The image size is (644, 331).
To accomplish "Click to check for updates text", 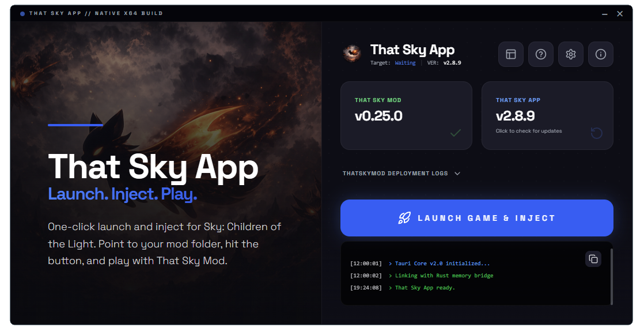I will [529, 131].
